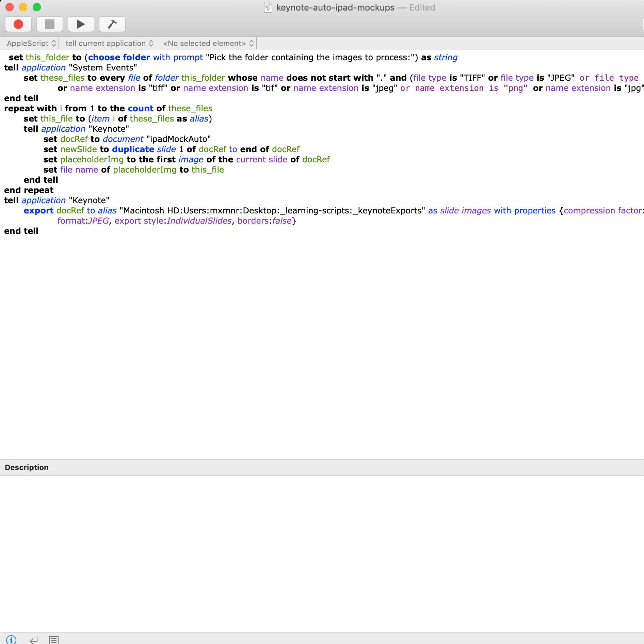Screen dimensions: 644x644
Task: Click the 'duplicate' command
Action: click(x=133, y=149)
